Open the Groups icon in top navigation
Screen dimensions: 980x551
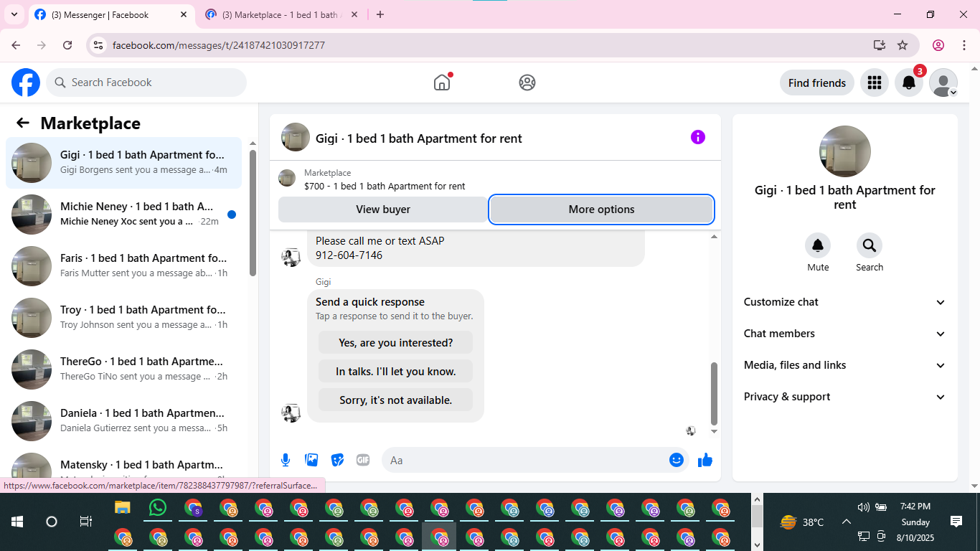coord(527,83)
